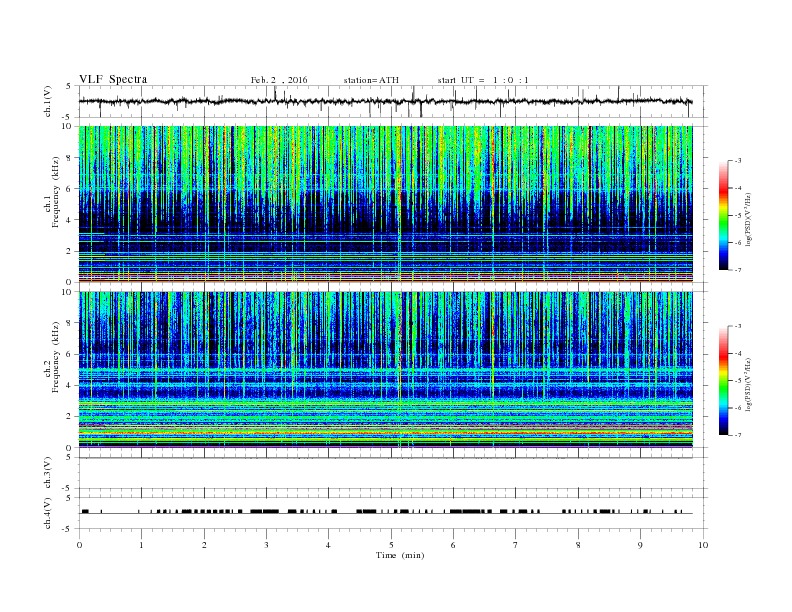
Task: Click the "-7" label on ch.2 colorbar
Action: coord(738,435)
